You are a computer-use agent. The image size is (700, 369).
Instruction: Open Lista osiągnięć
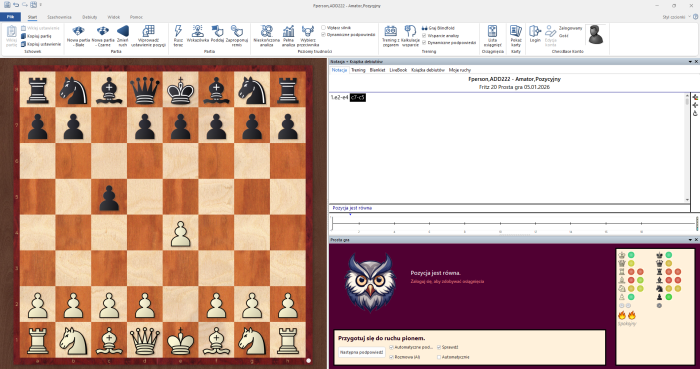pyautogui.click(x=492, y=36)
